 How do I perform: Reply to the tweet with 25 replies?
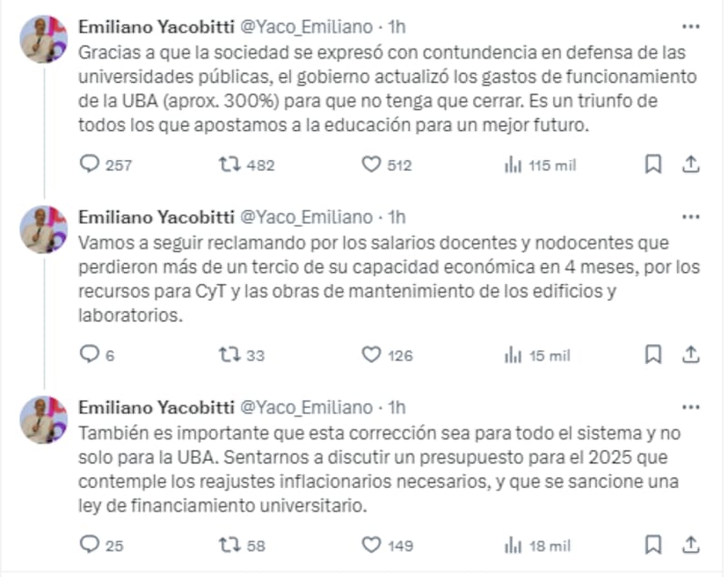90,545
